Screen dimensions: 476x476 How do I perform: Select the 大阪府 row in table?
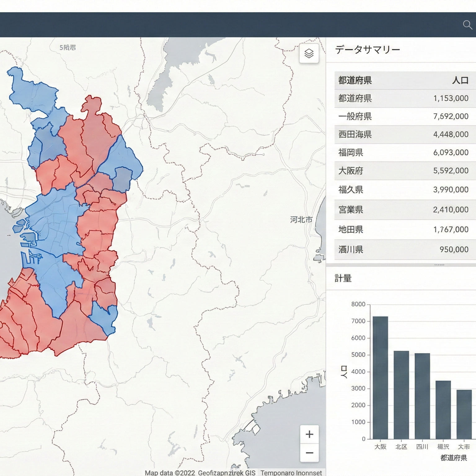[403, 171]
